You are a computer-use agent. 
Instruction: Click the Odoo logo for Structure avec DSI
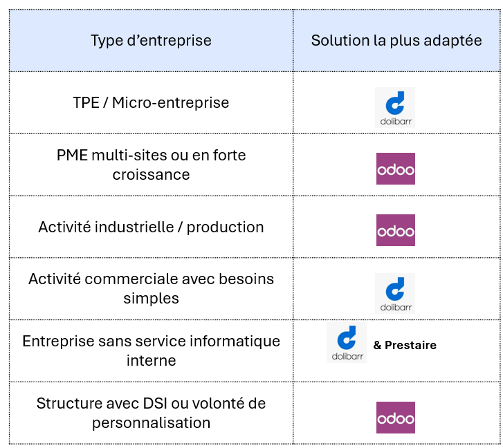pos(396,418)
